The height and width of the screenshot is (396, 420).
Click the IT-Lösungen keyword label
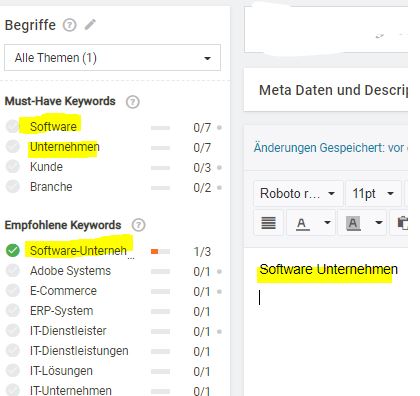point(61,371)
